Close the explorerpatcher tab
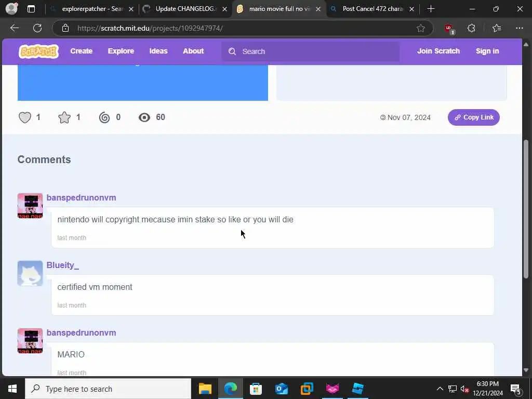 coord(131,9)
